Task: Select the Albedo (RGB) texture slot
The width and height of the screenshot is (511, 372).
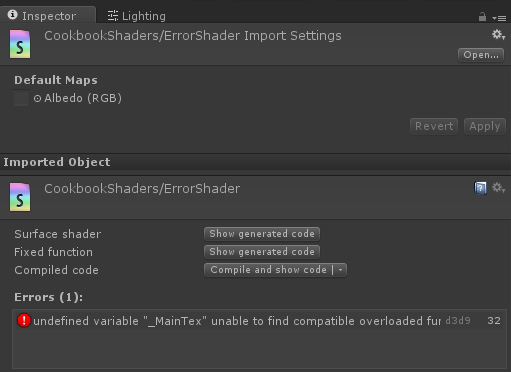Action: (21, 98)
